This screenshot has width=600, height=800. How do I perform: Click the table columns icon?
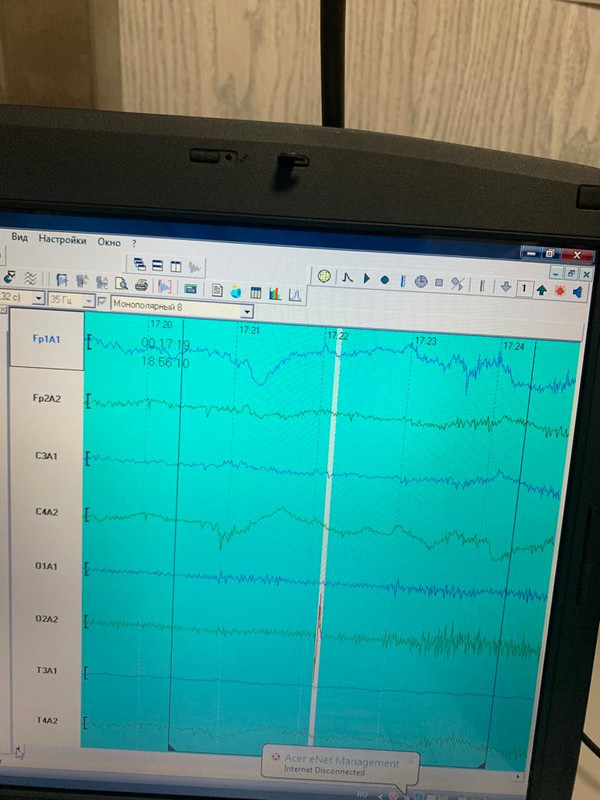pyautogui.click(x=256, y=292)
